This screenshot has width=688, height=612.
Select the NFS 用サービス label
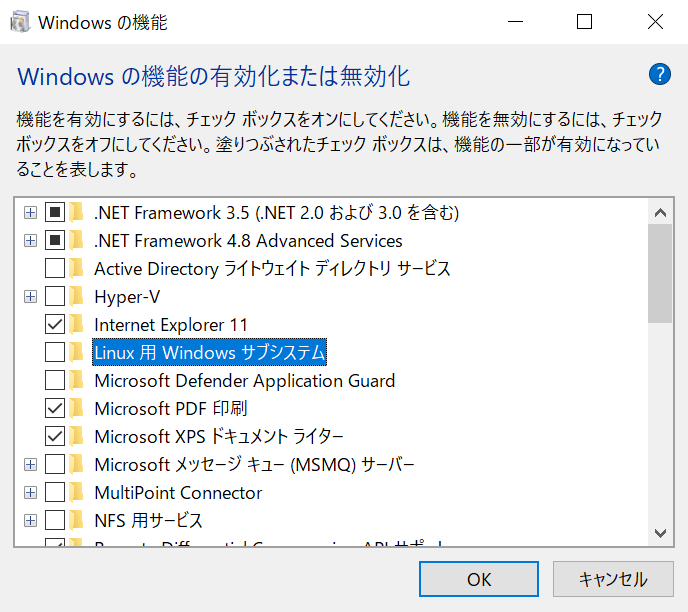[148, 521]
